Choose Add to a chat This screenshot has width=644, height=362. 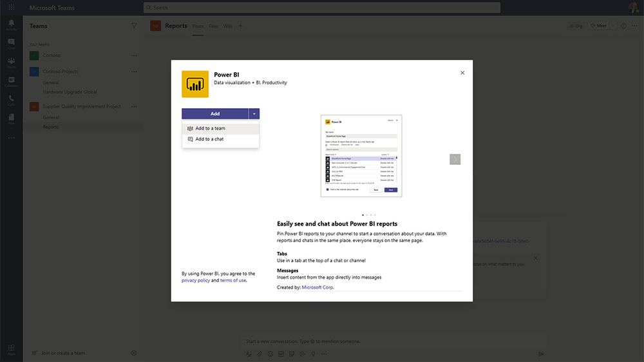coord(209,139)
